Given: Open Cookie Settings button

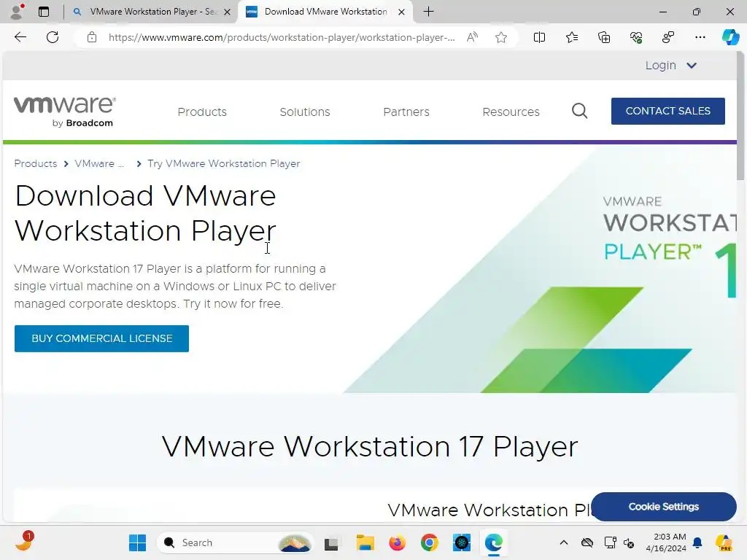Looking at the screenshot, I should 664,507.
